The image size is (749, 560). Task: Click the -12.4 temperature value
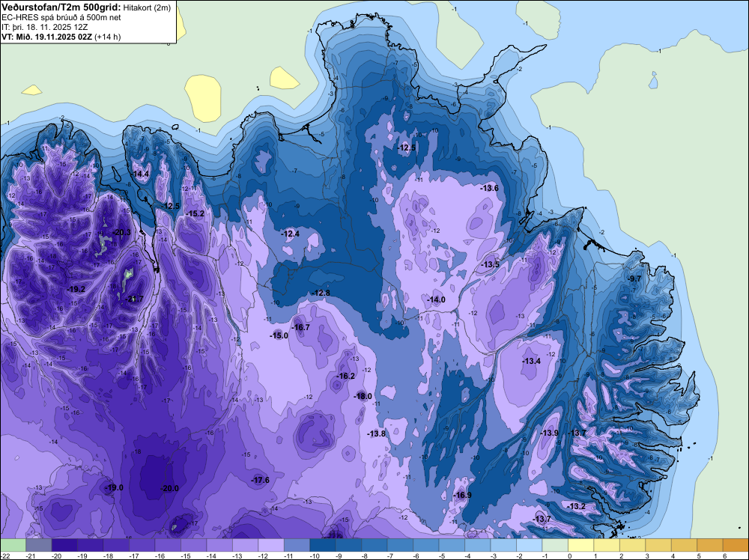point(291,234)
